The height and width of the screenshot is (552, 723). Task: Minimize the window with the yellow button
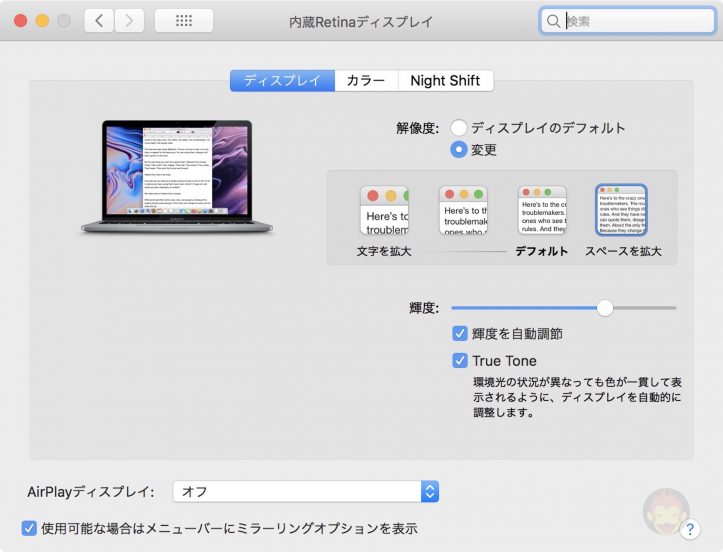pyautogui.click(x=42, y=21)
